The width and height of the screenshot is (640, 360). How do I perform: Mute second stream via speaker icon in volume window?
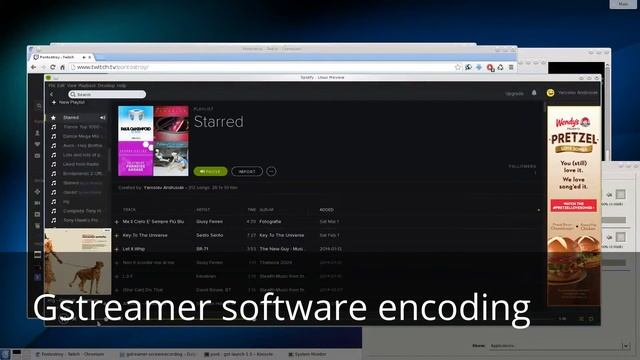tap(609, 237)
